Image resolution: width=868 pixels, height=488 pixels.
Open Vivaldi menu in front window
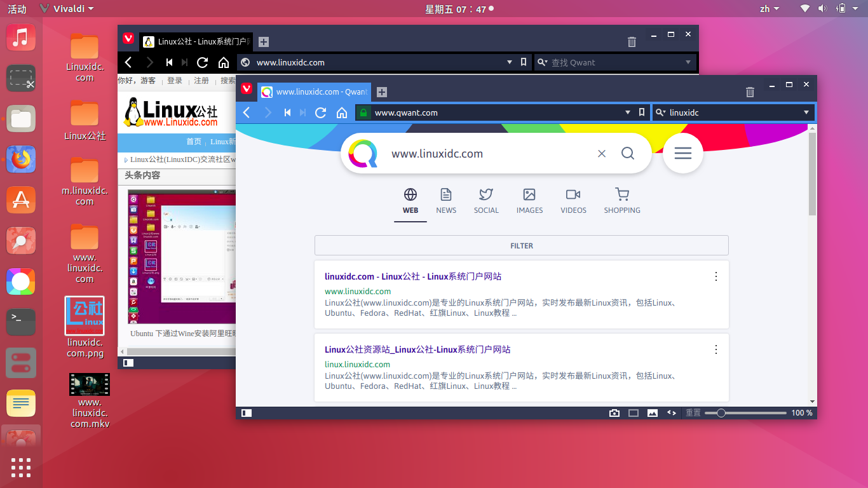click(246, 88)
